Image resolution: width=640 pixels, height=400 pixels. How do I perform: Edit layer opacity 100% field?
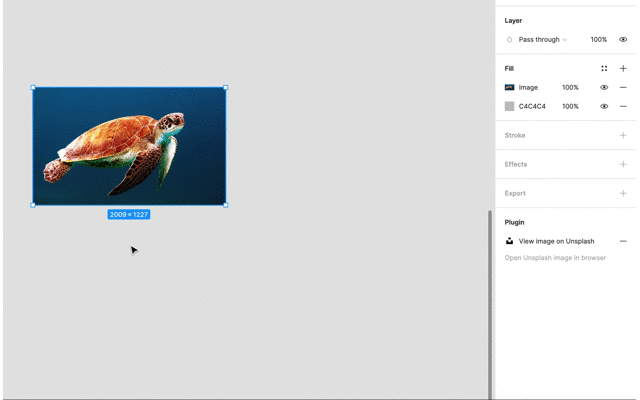pyautogui.click(x=598, y=40)
